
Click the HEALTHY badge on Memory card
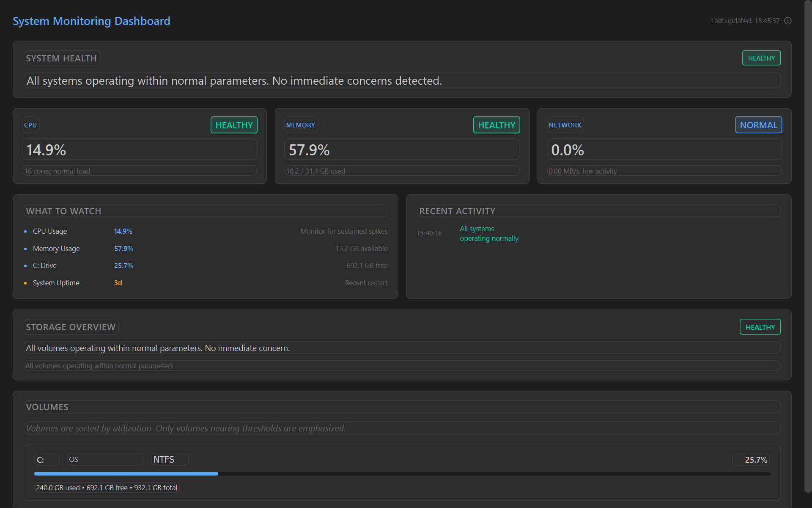point(496,124)
